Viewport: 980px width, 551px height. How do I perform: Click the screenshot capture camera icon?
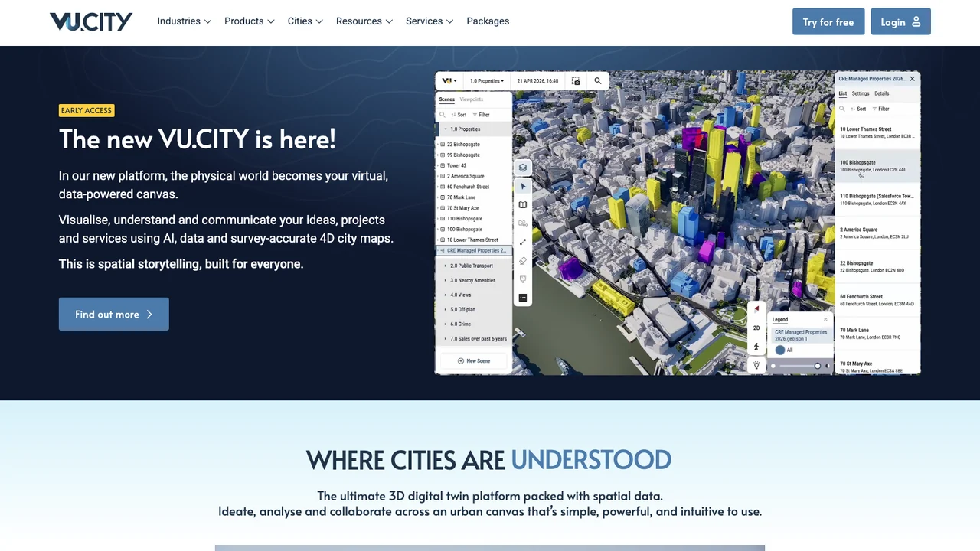tap(576, 80)
